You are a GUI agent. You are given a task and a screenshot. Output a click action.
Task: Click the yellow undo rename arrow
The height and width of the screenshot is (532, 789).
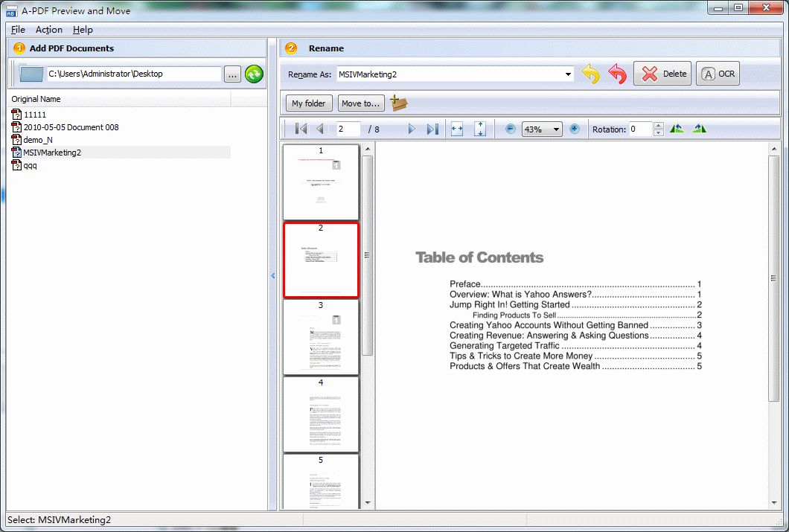click(591, 74)
